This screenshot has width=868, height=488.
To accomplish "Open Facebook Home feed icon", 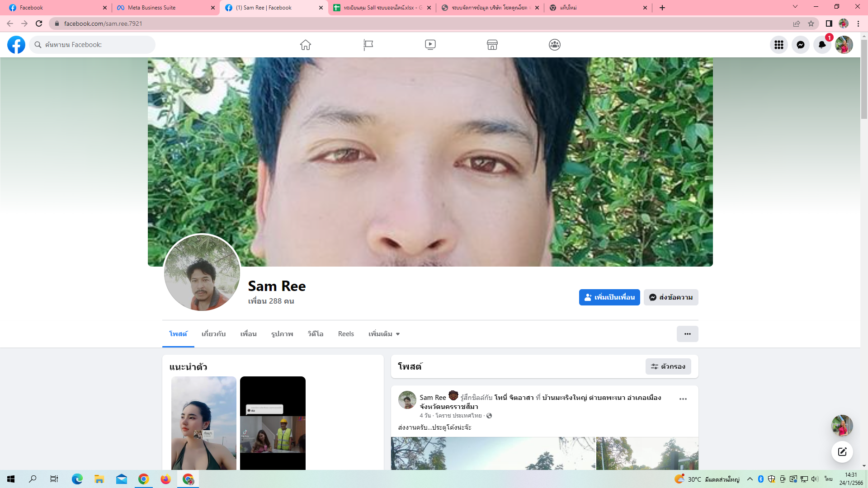I will [x=306, y=45].
